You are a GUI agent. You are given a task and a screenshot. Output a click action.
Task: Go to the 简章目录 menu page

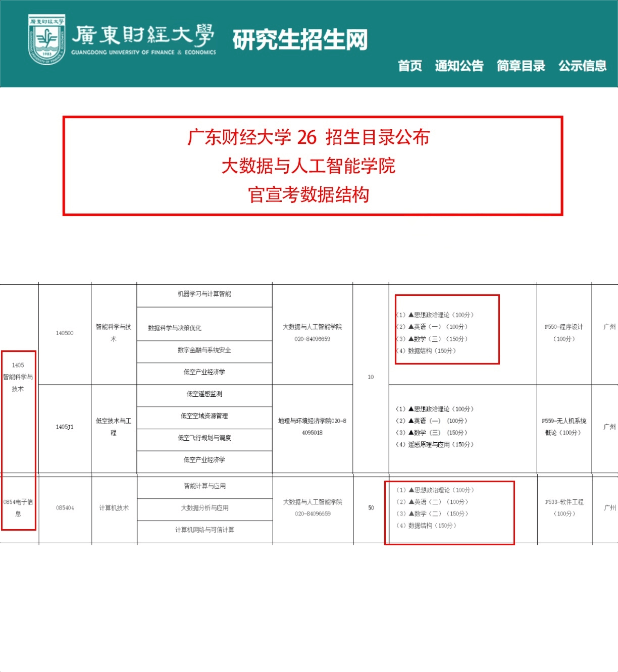tap(521, 66)
